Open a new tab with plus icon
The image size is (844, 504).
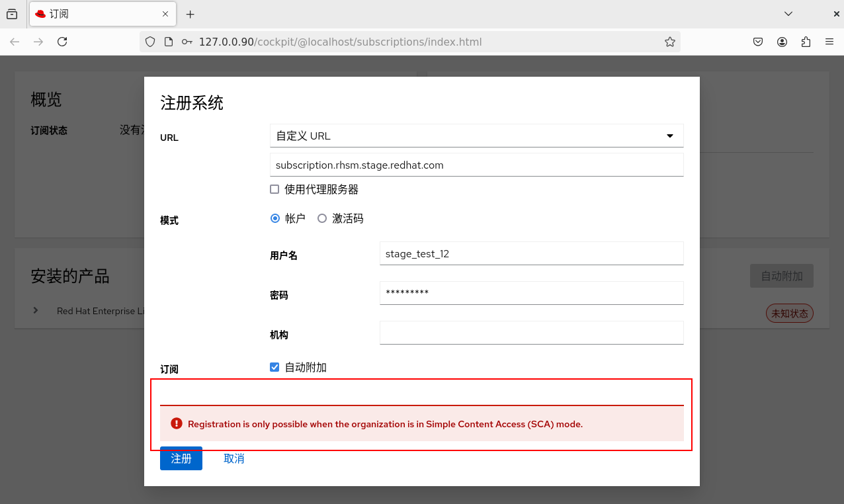[x=190, y=14]
